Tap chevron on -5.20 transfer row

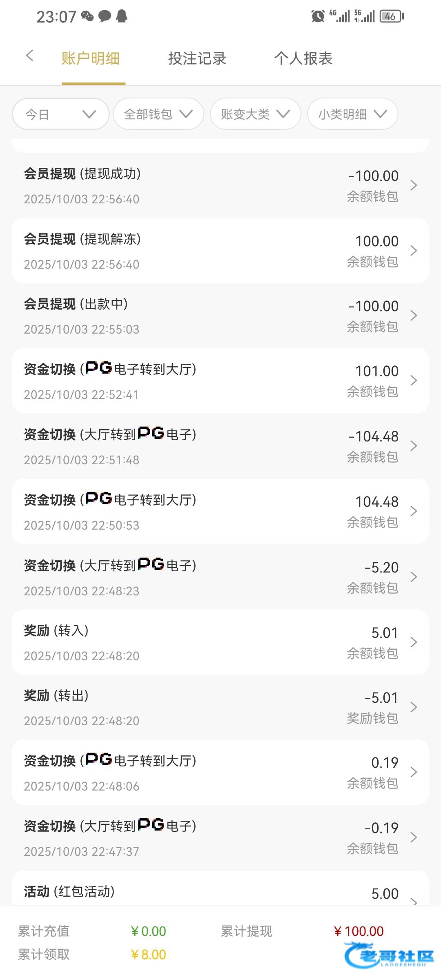click(x=414, y=577)
